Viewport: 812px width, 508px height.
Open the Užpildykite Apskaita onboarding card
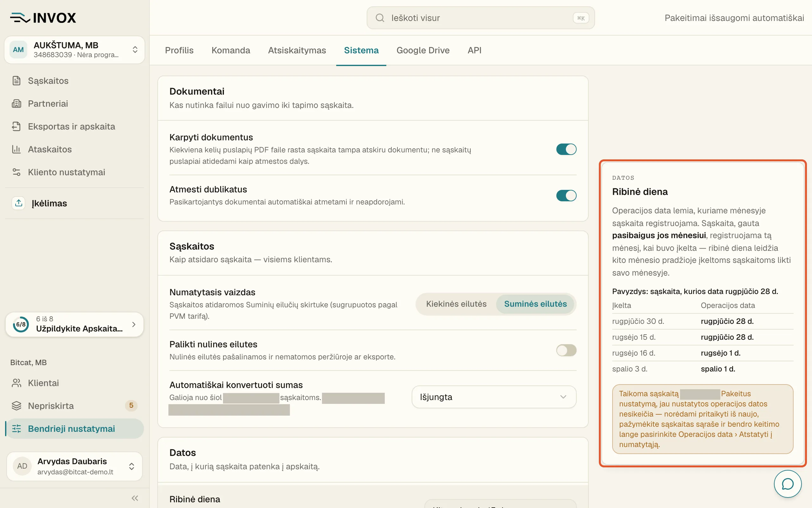point(75,324)
